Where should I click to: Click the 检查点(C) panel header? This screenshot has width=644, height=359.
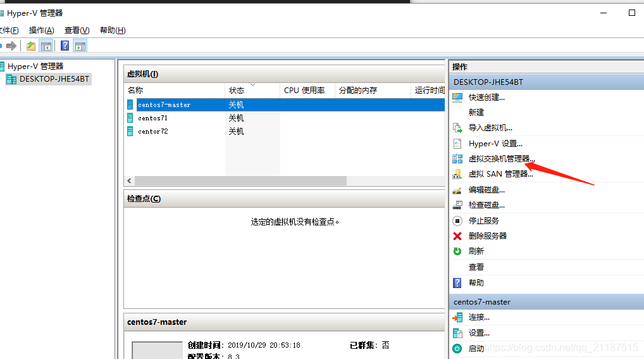coord(284,199)
